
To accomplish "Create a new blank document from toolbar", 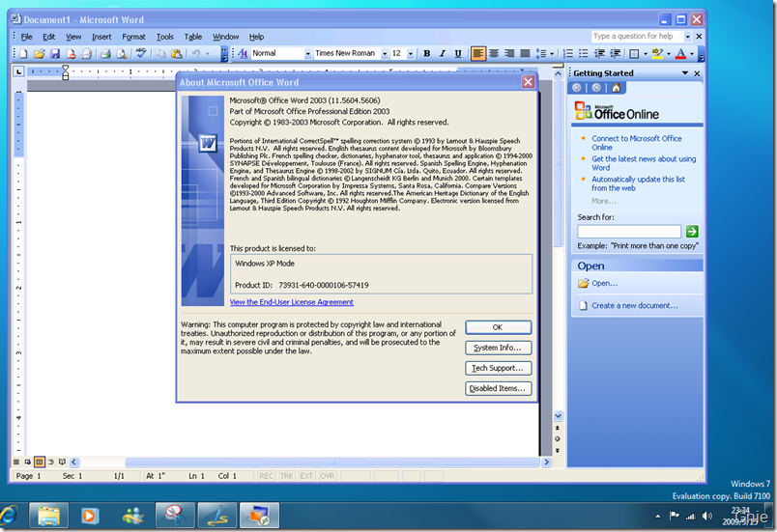I will pos(23,54).
